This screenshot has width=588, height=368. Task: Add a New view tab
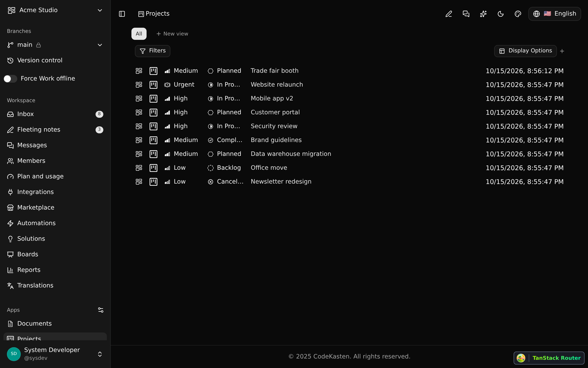(x=172, y=34)
